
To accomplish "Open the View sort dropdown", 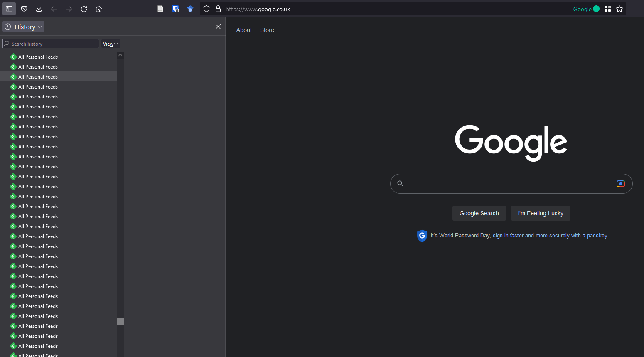I will click(111, 44).
